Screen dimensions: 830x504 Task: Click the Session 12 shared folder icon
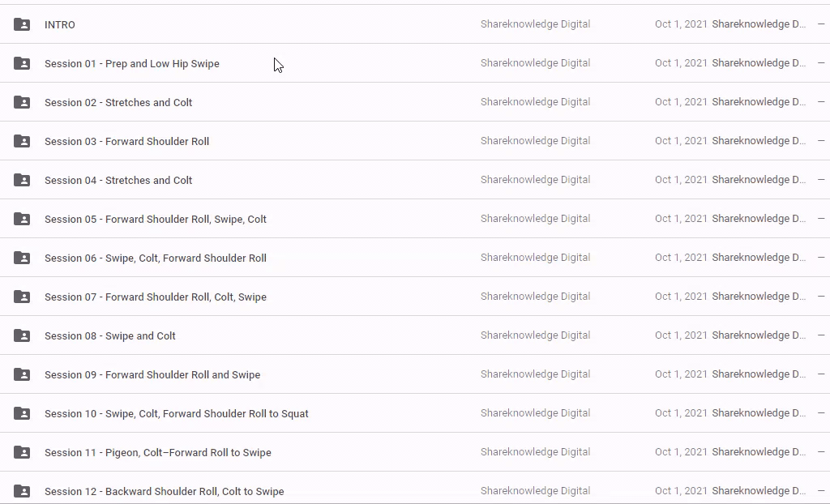point(22,491)
